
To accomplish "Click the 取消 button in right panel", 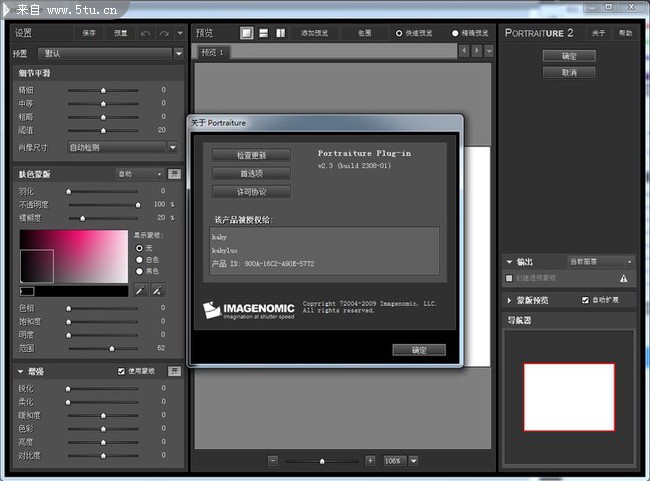I will point(569,73).
